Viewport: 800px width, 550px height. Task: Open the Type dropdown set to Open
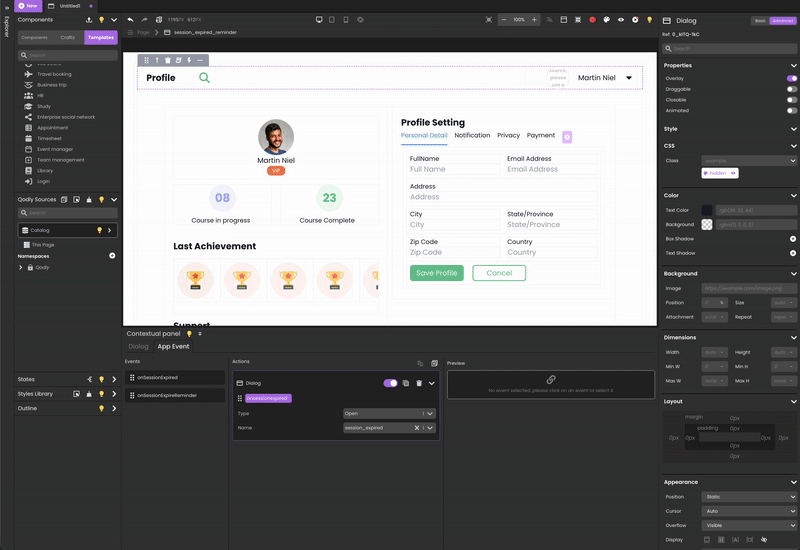[x=388, y=413]
